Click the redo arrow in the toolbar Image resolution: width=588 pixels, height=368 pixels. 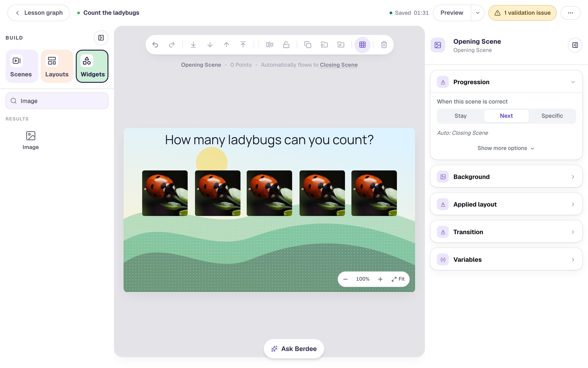coord(172,45)
